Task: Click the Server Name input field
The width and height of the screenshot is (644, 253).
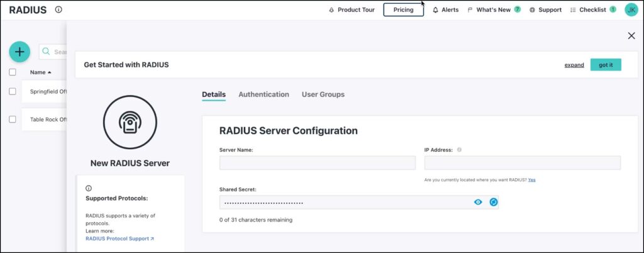Action: coord(317,163)
